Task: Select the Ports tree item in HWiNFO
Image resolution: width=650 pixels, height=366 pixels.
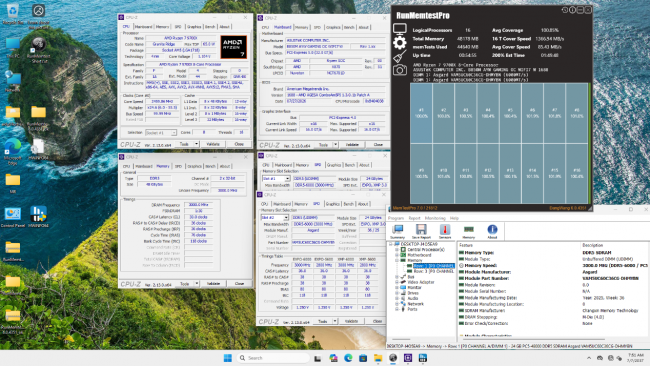Action: 412,309
